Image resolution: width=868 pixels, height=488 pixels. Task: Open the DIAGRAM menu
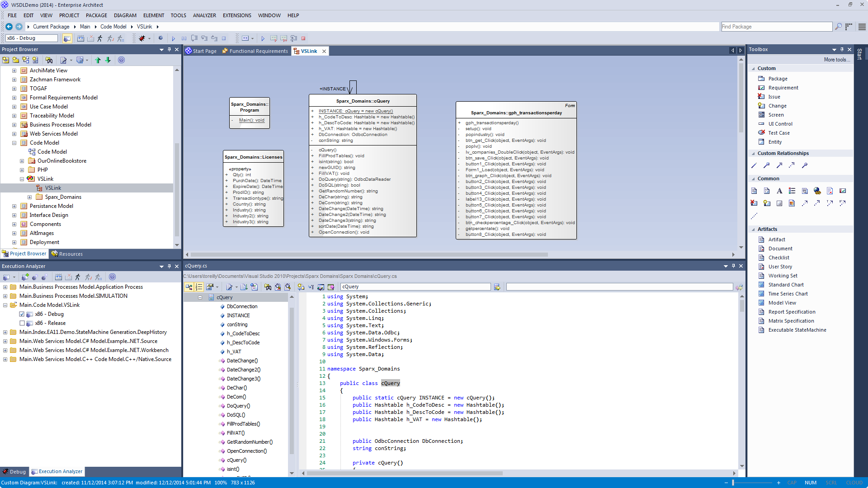coord(125,15)
